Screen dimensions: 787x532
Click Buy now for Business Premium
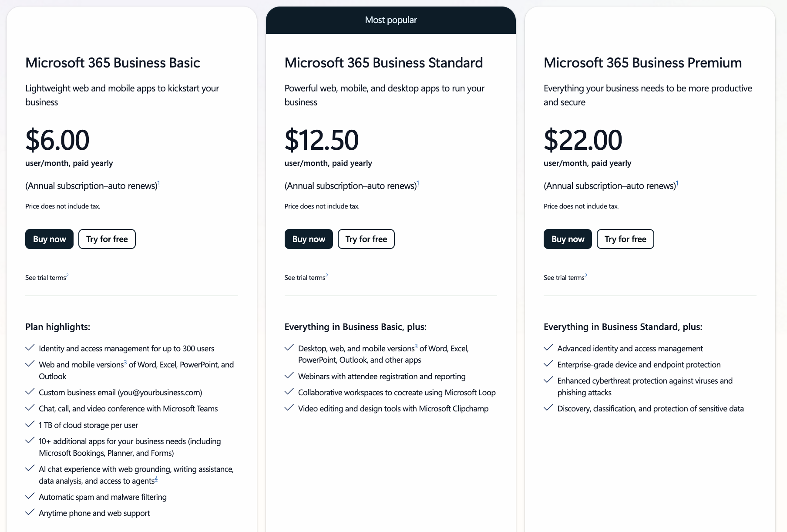click(x=568, y=239)
